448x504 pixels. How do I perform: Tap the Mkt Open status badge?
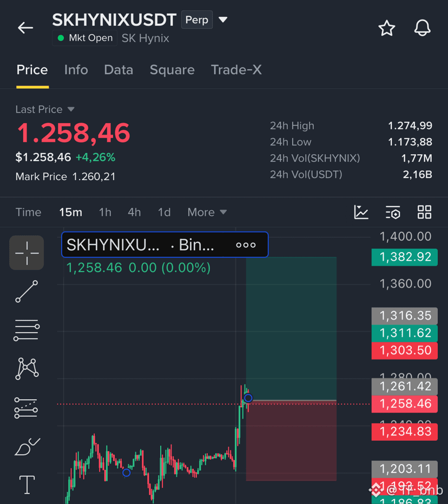[x=85, y=38]
